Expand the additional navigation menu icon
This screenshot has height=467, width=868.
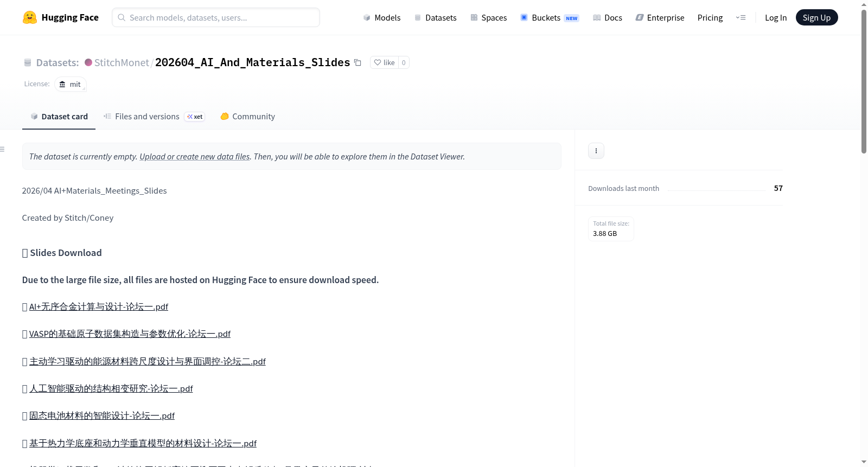[741, 17]
